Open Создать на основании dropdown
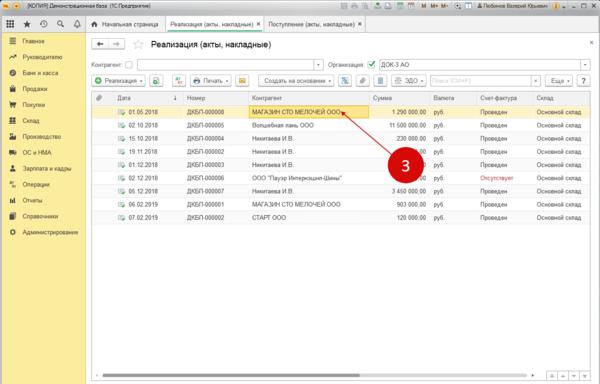The height and width of the screenshot is (384, 600). [296, 81]
